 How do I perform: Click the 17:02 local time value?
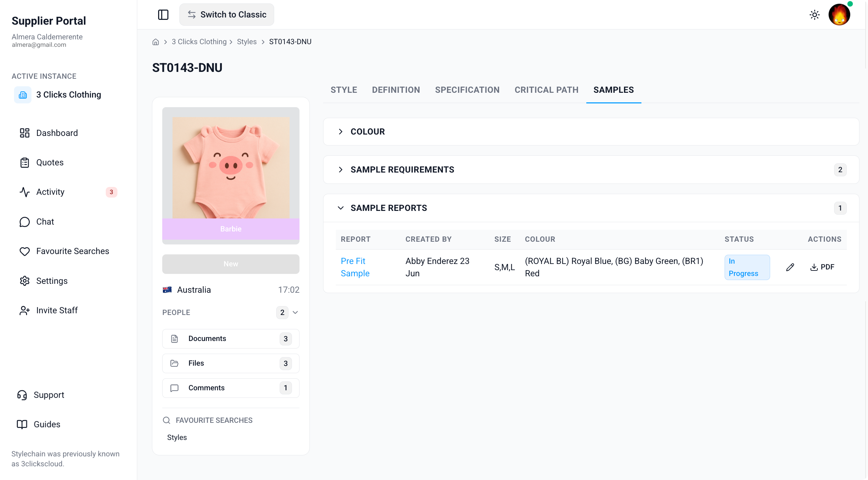coord(289,290)
